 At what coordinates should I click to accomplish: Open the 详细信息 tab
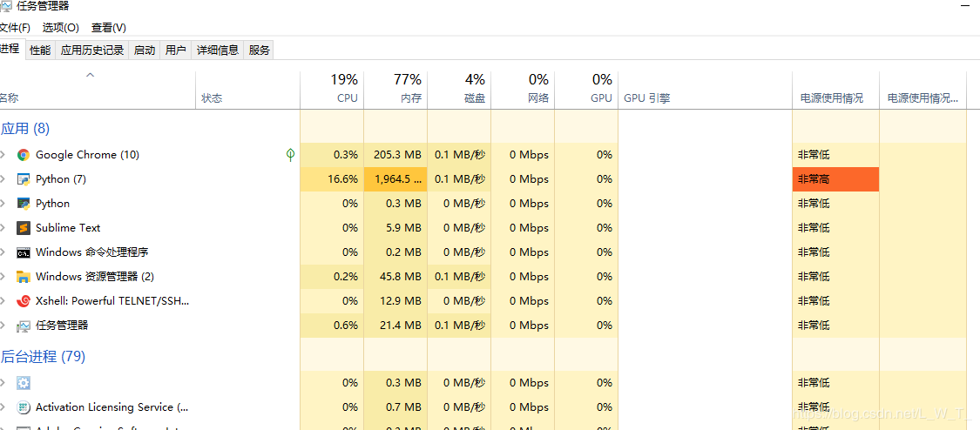click(x=217, y=50)
